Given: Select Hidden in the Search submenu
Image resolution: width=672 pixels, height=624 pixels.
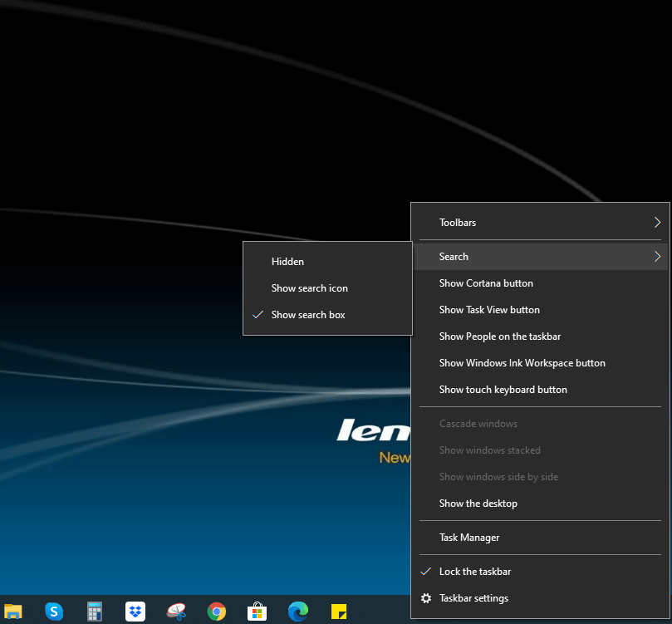Looking at the screenshot, I should click(x=327, y=262).
